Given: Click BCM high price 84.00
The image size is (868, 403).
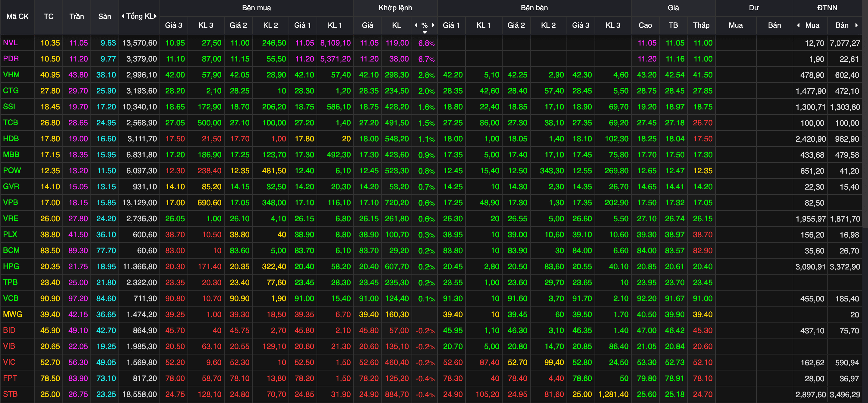Looking at the screenshot, I should tap(647, 250).
